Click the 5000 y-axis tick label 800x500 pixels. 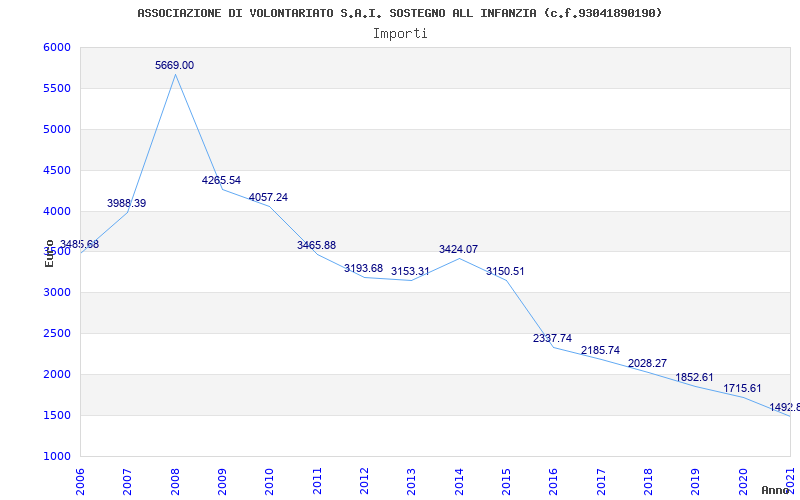tap(57, 129)
